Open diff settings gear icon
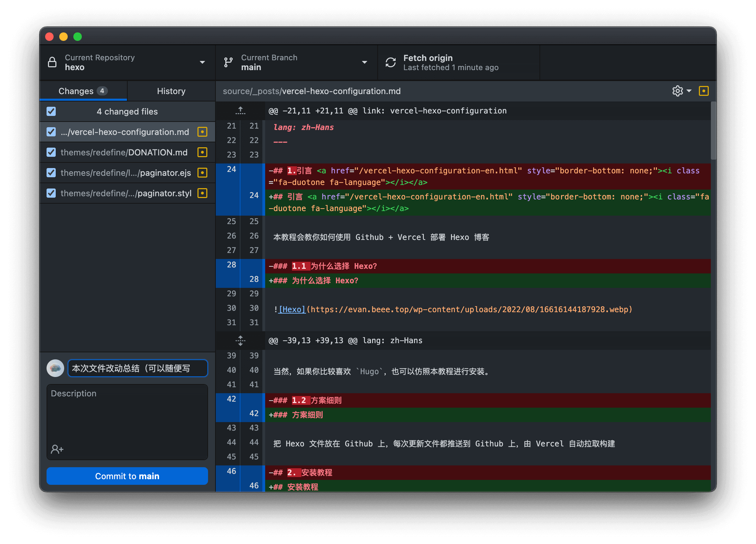The height and width of the screenshot is (544, 756). (677, 91)
